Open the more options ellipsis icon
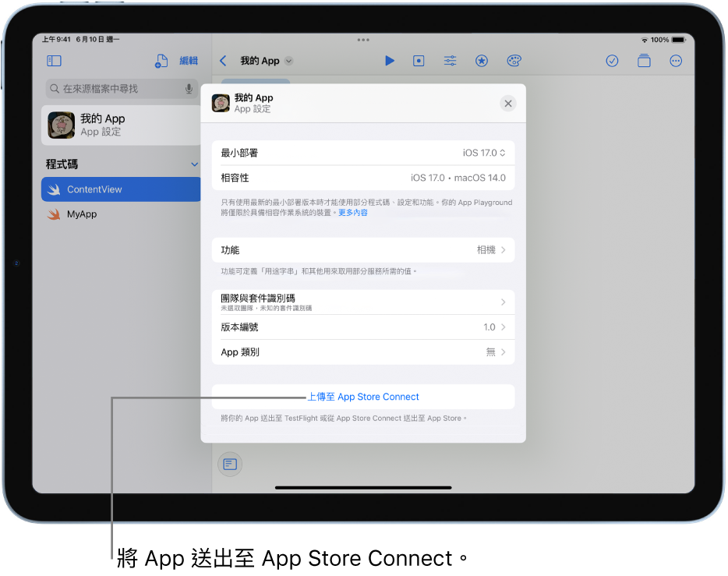Viewport: 728px width, 576px height. pos(676,61)
